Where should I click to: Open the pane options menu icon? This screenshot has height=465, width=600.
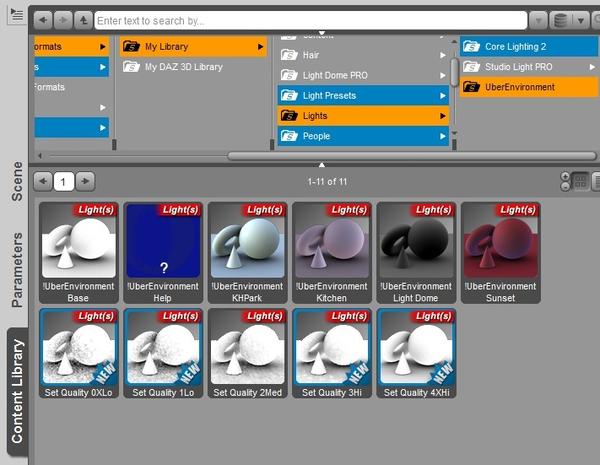pyautogui.click(x=16, y=15)
